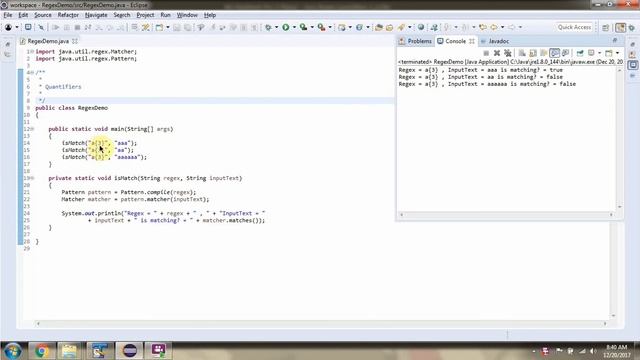
Task: Toggle Skip All Breakpoints in toolbar
Action: click(x=41, y=27)
